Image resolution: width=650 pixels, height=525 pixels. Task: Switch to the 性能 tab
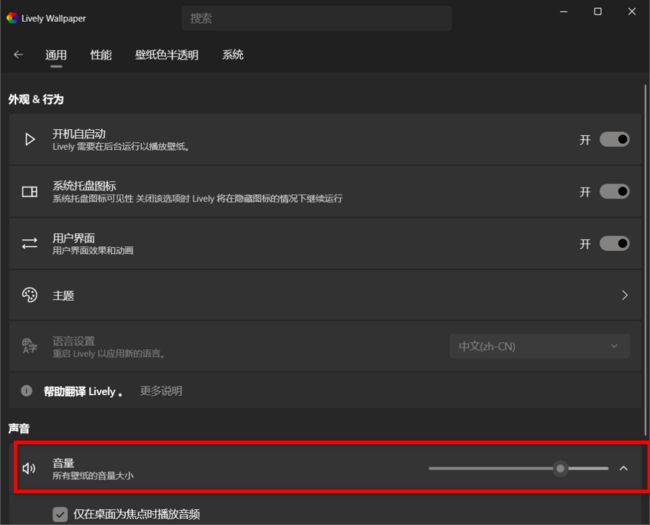101,55
